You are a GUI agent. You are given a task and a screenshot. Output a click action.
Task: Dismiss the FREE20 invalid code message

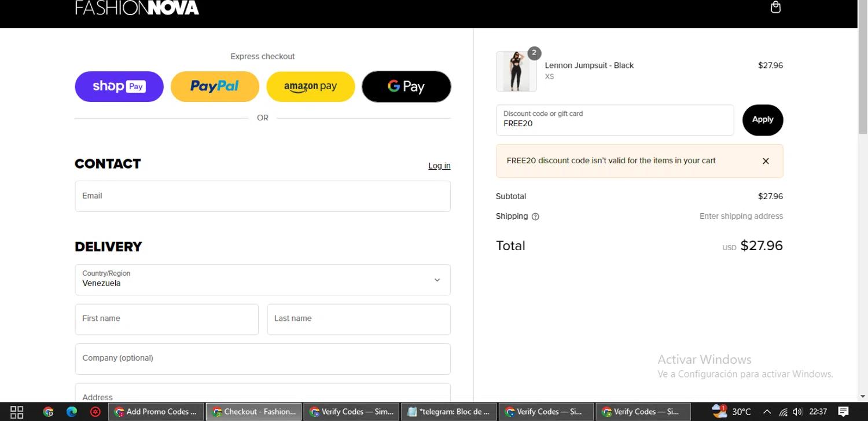coord(766,161)
